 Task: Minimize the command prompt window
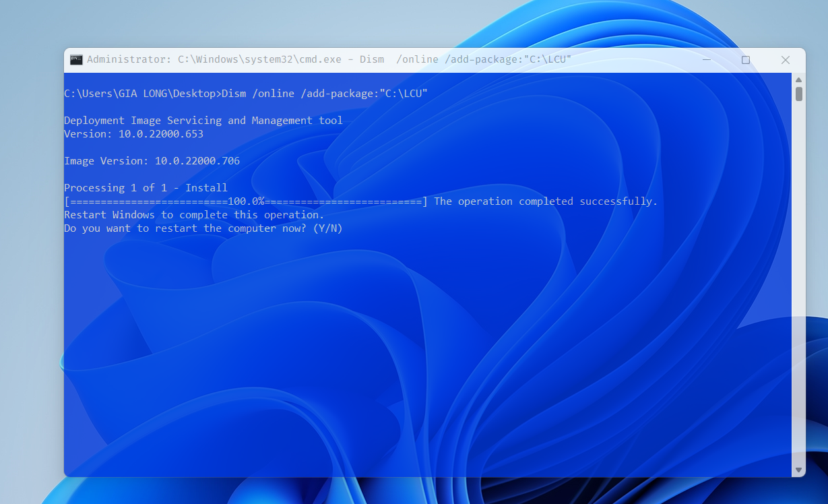[x=706, y=60]
